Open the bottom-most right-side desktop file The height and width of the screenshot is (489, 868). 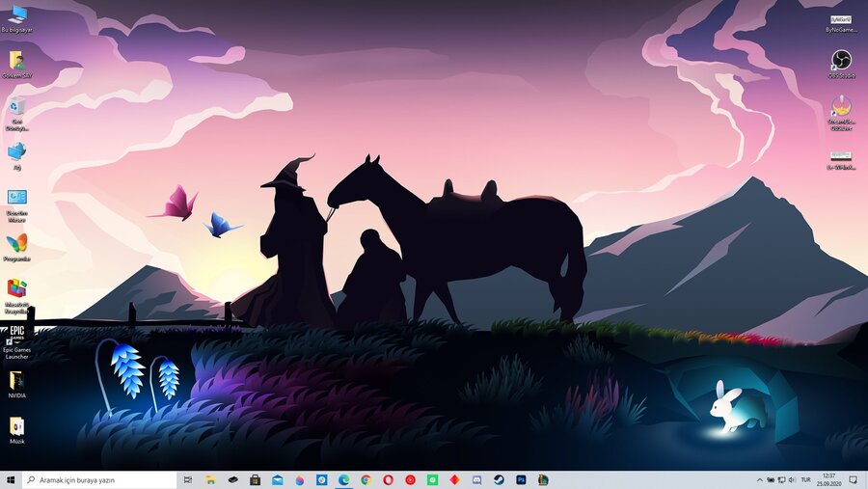(x=841, y=159)
